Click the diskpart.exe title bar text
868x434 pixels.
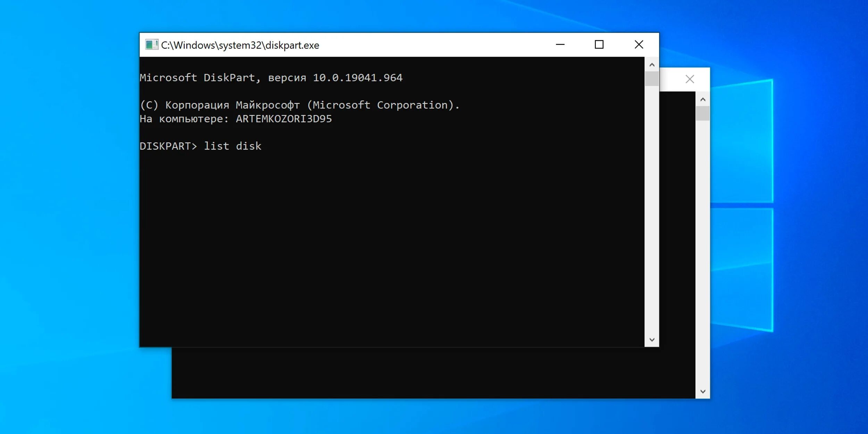pos(240,45)
